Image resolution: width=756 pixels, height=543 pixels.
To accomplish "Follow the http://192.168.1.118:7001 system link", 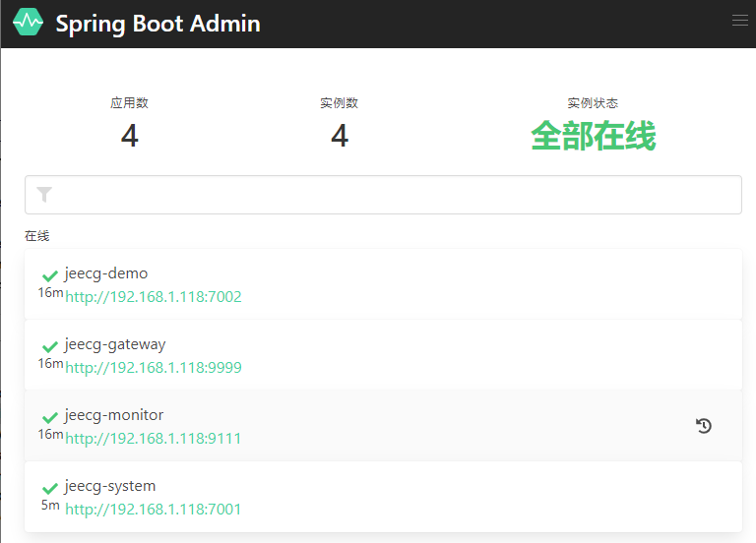I will click(154, 510).
